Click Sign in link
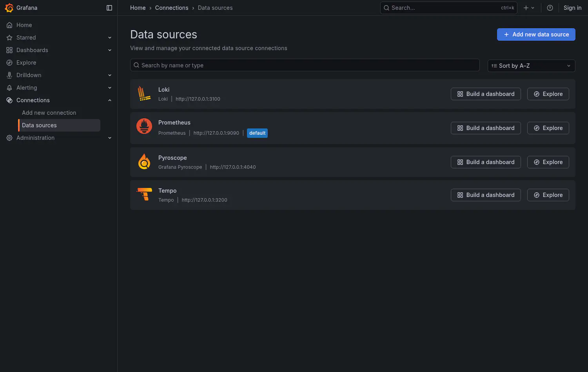 point(572,8)
